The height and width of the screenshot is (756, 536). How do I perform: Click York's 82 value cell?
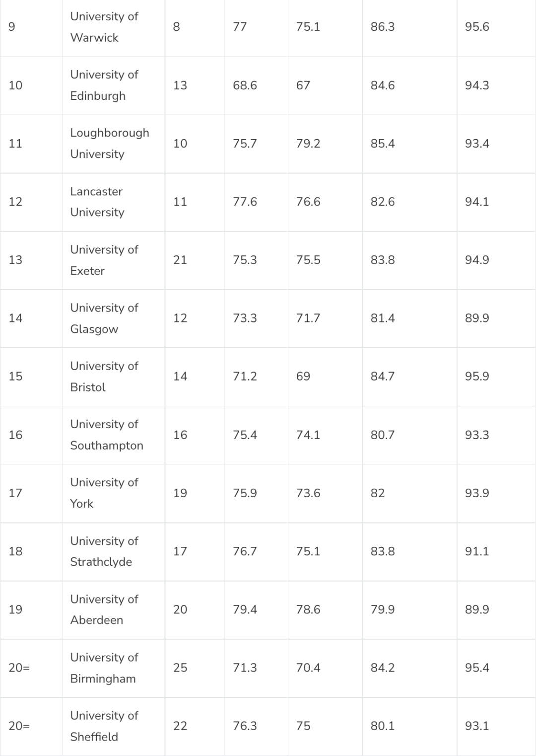click(378, 493)
